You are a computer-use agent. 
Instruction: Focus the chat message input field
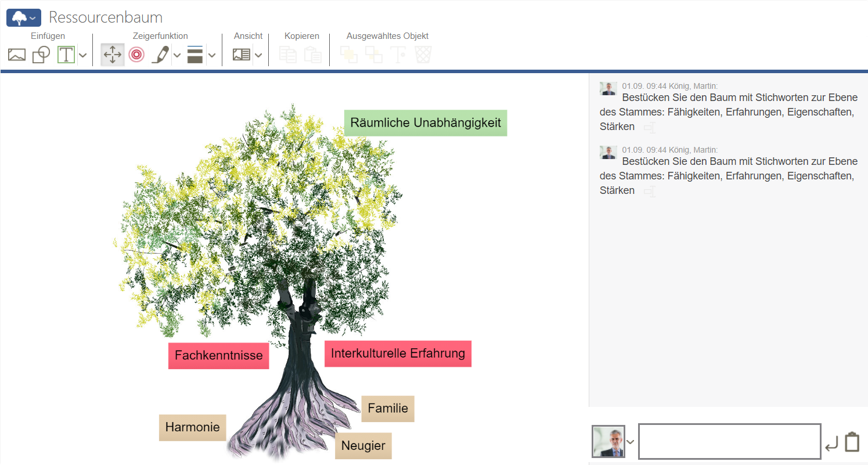(x=730, y=441)
